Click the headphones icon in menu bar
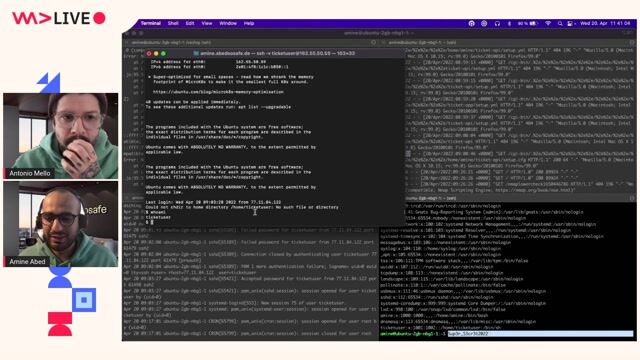Screen dimensions: 640x360 pyautogui.click(x=497, y=24)
